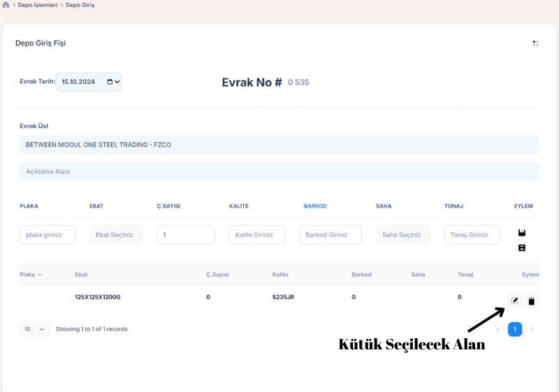The image size is (559, 392).
Task: Navigate to Depo İşlemleri breadcrumb
Action: (x=38, y=5)
